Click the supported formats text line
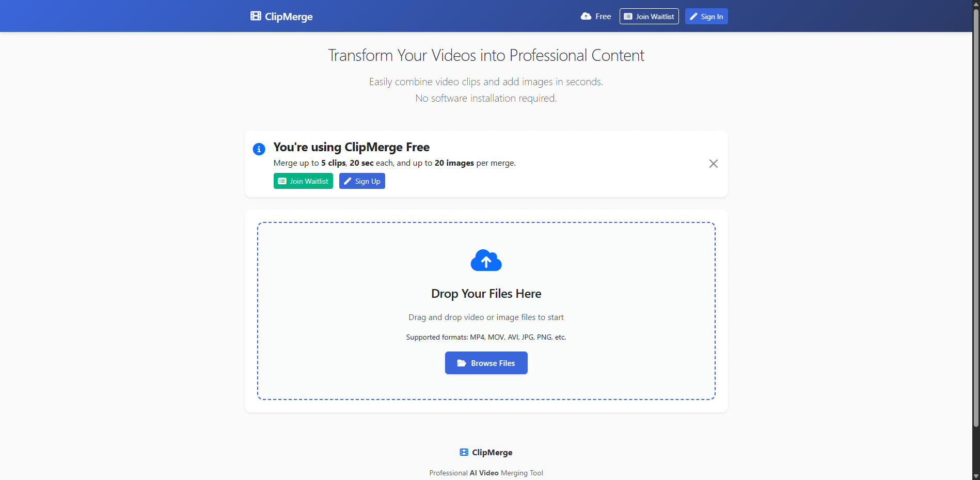The image size is (980, 480). (x=486, y=337)
